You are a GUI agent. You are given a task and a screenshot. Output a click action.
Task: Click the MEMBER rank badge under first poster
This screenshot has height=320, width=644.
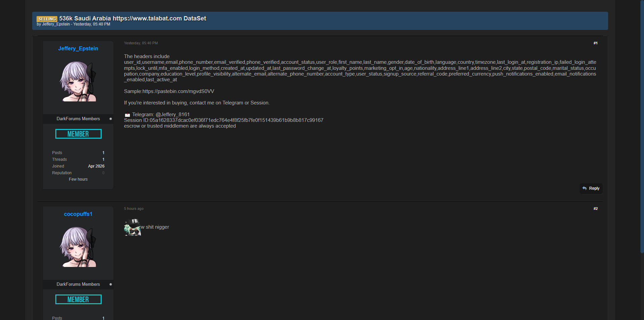tap(78, 134)
